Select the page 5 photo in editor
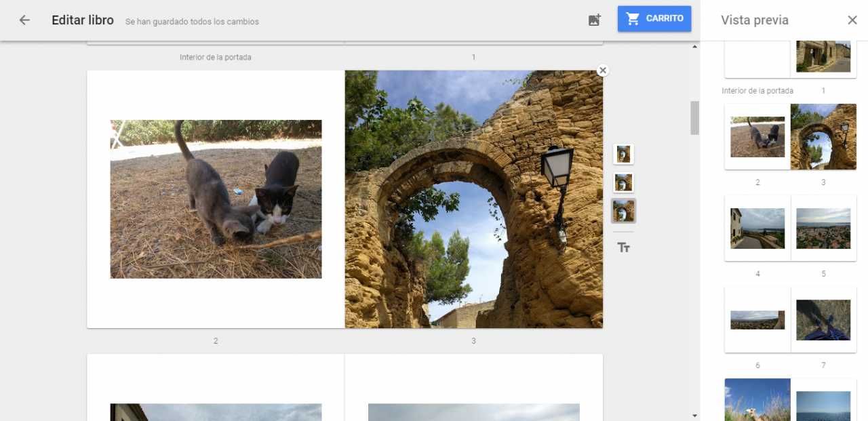This screenshot has width=868, height=421. point(473,412)
